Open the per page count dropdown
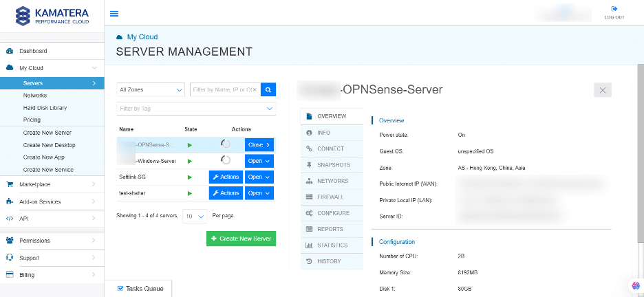 (x=194, y=216)
